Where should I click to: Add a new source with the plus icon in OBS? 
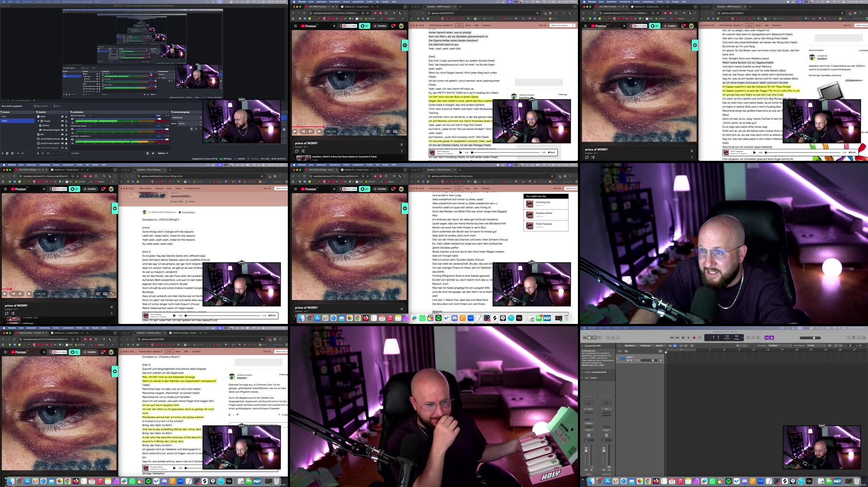pos(37,153)
